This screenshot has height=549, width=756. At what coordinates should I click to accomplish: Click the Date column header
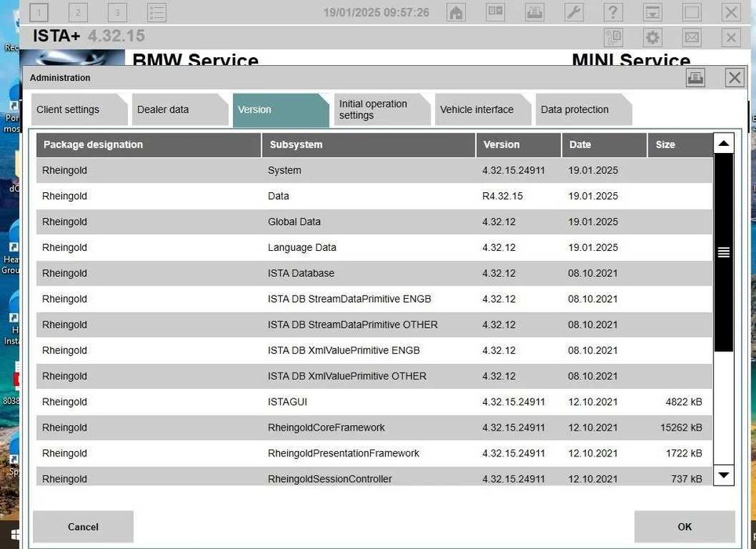pyautogui.click(x=604, y=144)
